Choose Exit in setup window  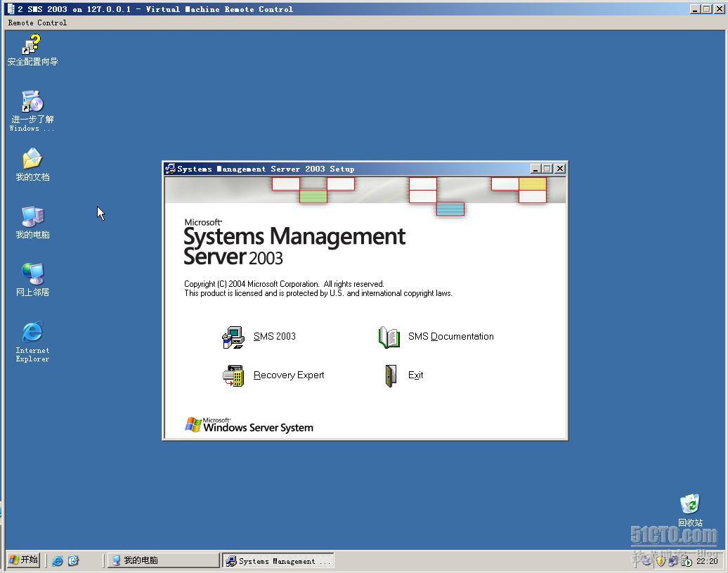pyautogui.click(x=415, y=375)
